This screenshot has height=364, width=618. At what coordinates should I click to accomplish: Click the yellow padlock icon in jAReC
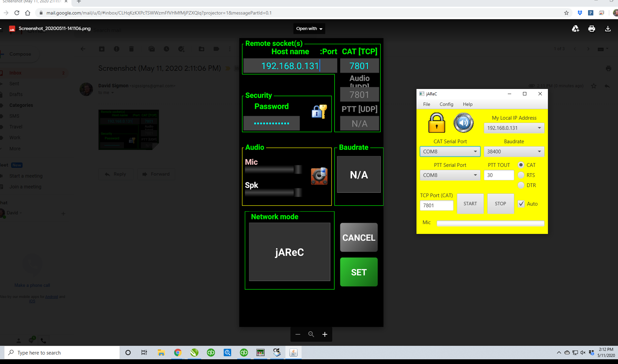(x=436, y=123)
